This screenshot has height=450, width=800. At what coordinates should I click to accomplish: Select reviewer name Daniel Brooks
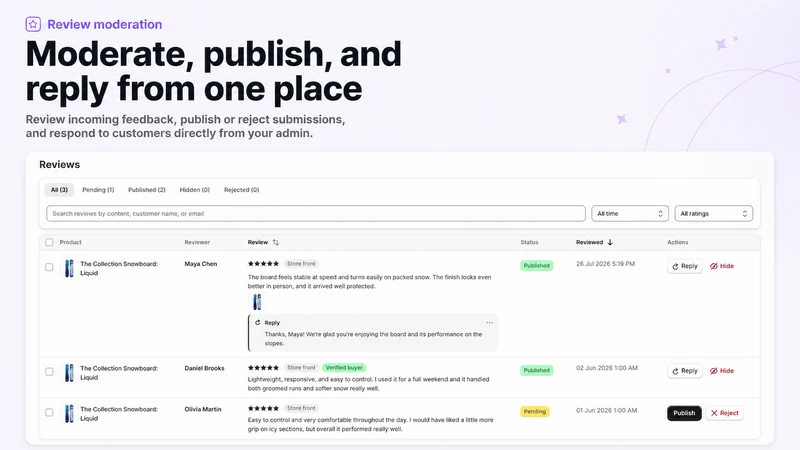204,368
